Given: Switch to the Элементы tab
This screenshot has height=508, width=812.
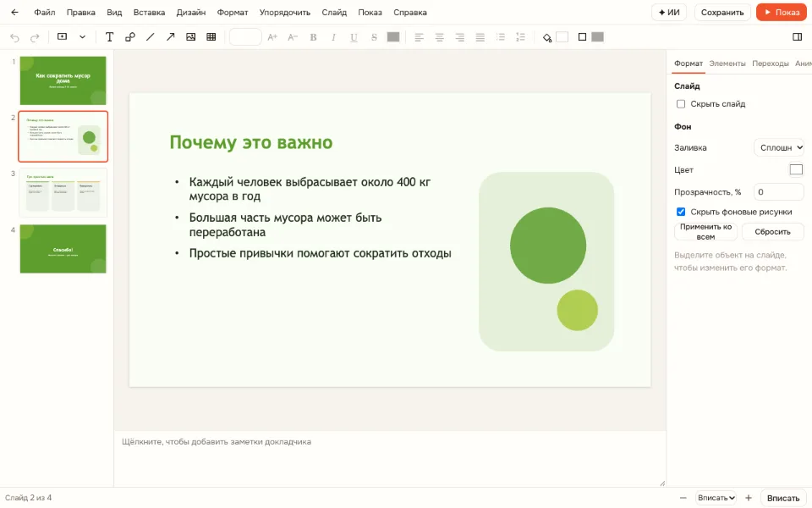Looking at the screenshot, I should click(727, 63).
